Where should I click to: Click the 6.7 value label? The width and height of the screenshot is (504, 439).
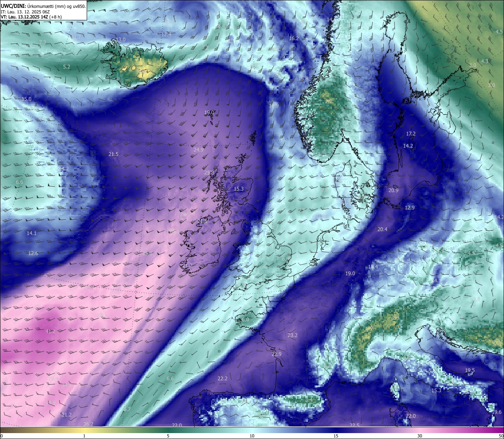pyautogui.click(x=127, y=409)
